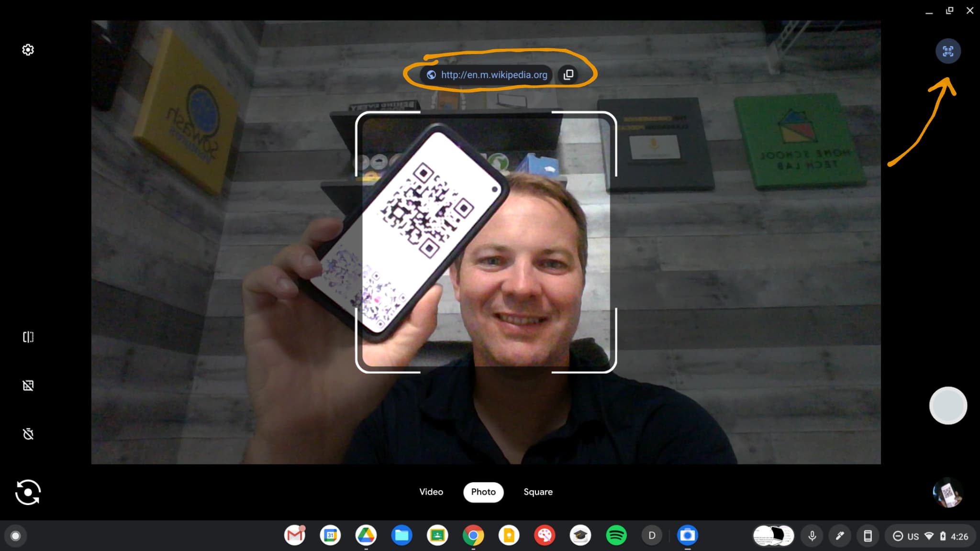
Task: Open status tray showing 4:26
Action: point(930,536)
